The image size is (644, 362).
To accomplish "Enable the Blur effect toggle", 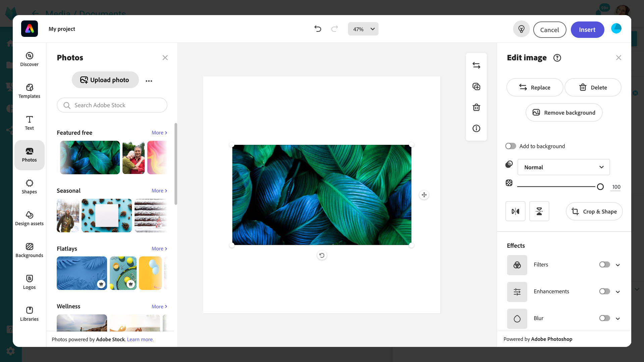I will tap(605, 318).
